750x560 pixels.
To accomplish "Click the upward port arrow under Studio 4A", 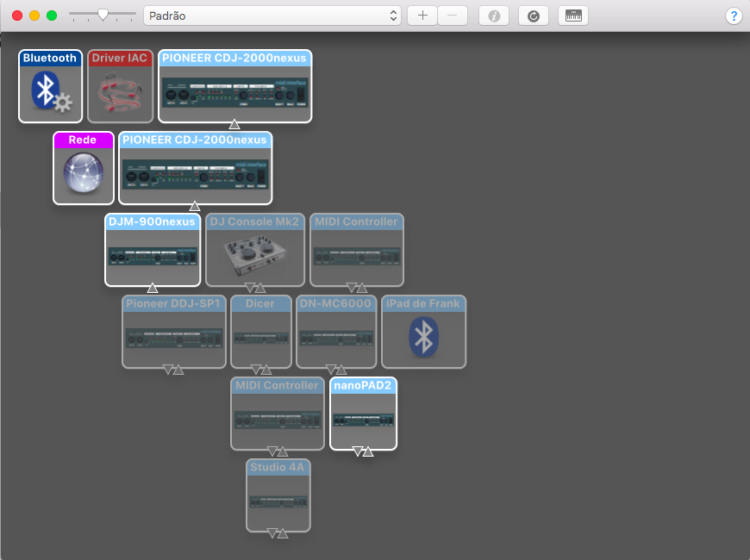I will tap(283, 533).
